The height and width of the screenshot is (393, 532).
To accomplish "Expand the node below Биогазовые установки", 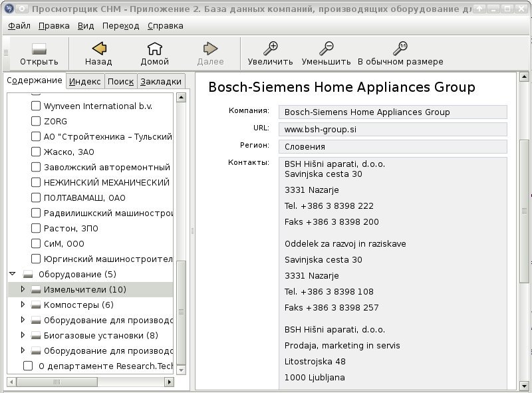I will tap(23, 350).
